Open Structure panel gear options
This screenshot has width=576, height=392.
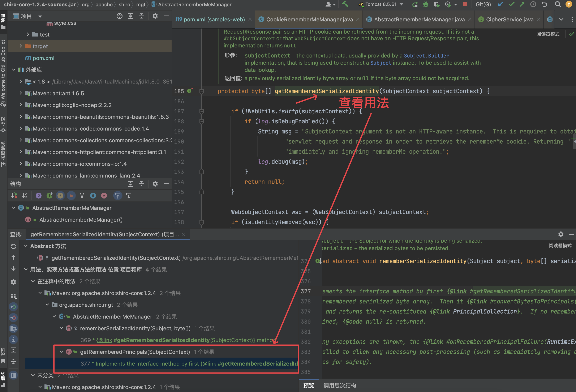click(155, 184)
